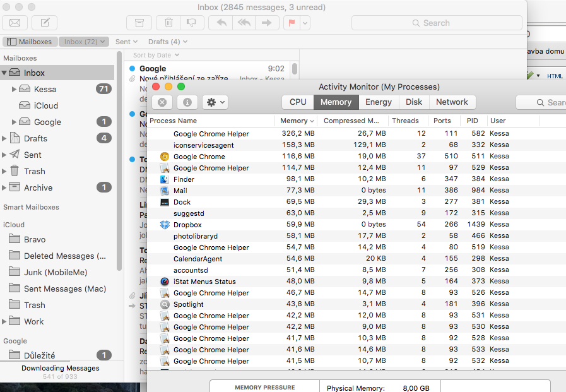Open the Sort by Date menu
This screenshot has width=566, height=392.
tap(156, 55)
